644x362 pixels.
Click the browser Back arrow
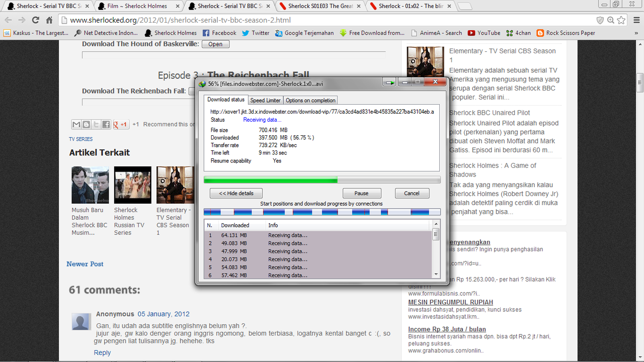click(8, 20)
